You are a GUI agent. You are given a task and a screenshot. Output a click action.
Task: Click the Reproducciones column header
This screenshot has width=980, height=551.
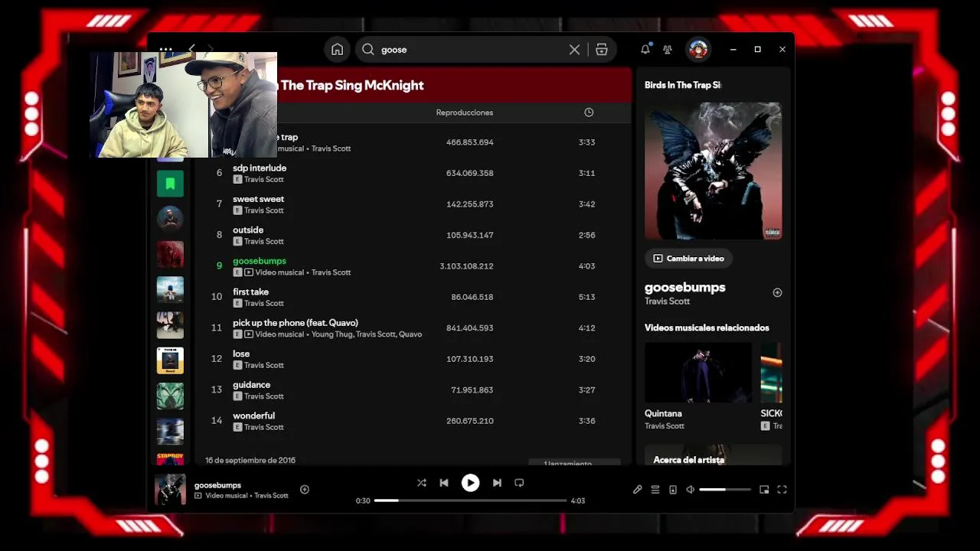[x=464, y=112]
